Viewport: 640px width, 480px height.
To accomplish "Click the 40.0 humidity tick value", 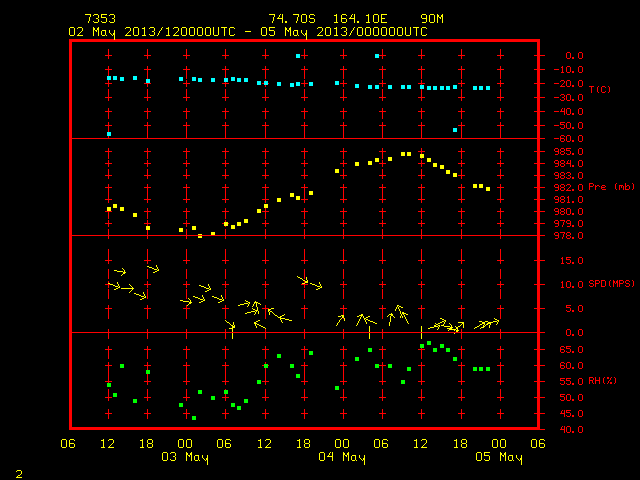I will (x=571, y=429).
